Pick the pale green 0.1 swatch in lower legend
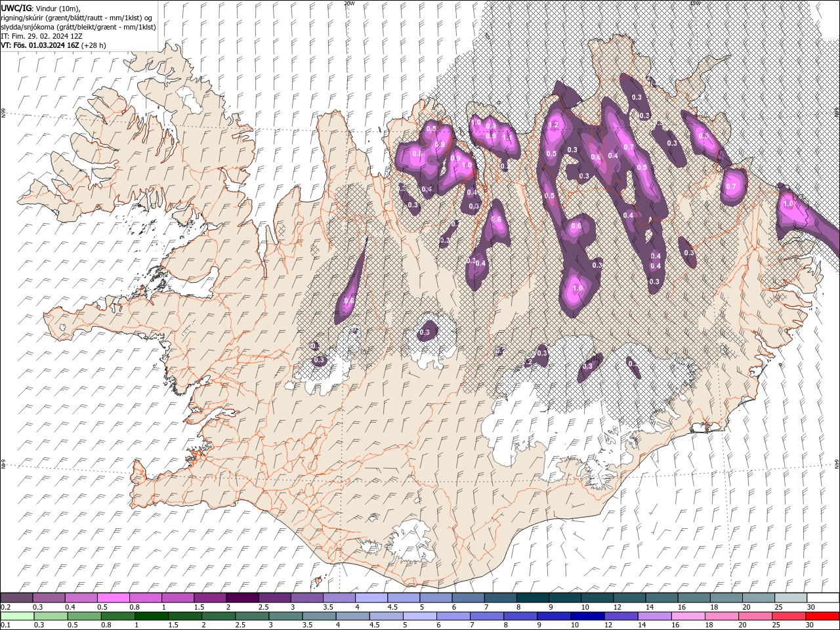840x630 pixels. coord(17,616)
